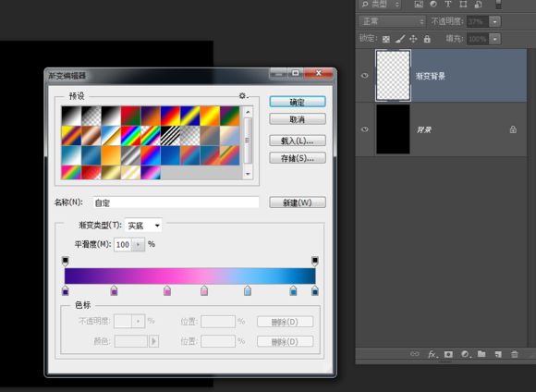
Task: Filter layers by adjustment layer icon
Action: [433, 4]
